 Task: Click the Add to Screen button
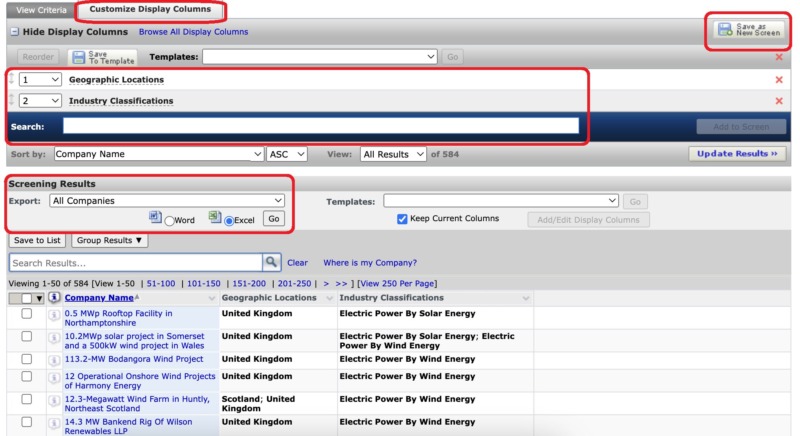[x=741, y=126]
